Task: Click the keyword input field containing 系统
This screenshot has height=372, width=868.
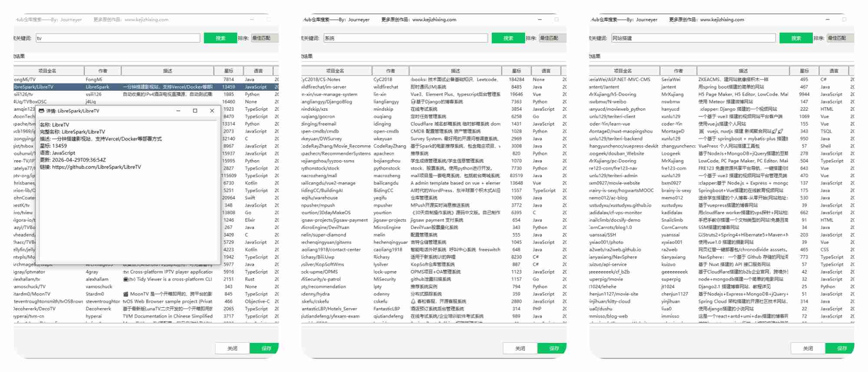Action: [405, 38]
